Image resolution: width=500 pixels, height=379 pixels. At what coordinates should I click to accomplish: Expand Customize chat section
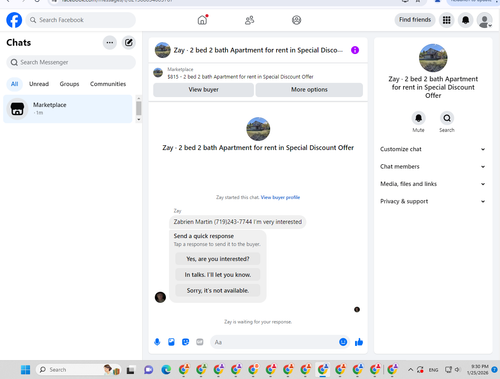[x=433, y=149]
